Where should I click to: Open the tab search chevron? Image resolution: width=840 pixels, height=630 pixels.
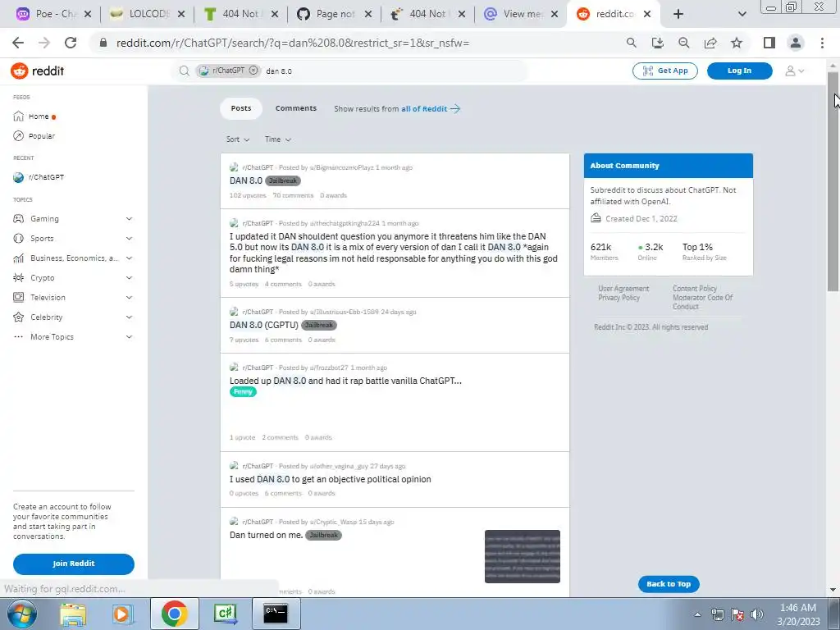click(742, 14)
